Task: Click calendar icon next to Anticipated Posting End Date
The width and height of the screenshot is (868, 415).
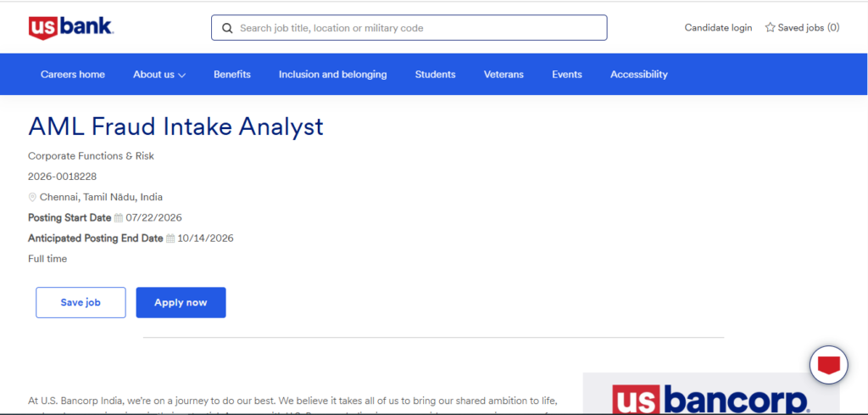Action: coord(170,238)
